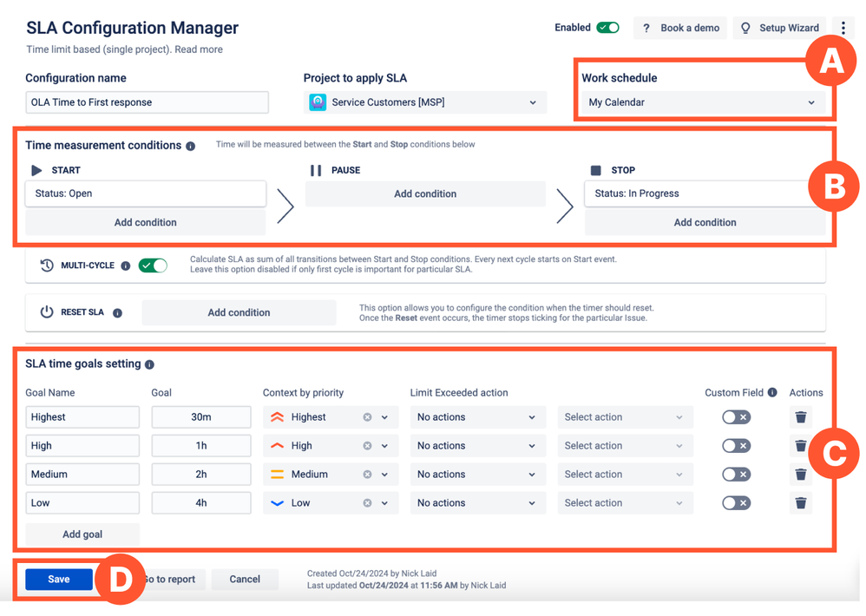Open Select action dropdown for Highest goal
Viewport: 866px width, 616px height.
(x=625, y=417)
